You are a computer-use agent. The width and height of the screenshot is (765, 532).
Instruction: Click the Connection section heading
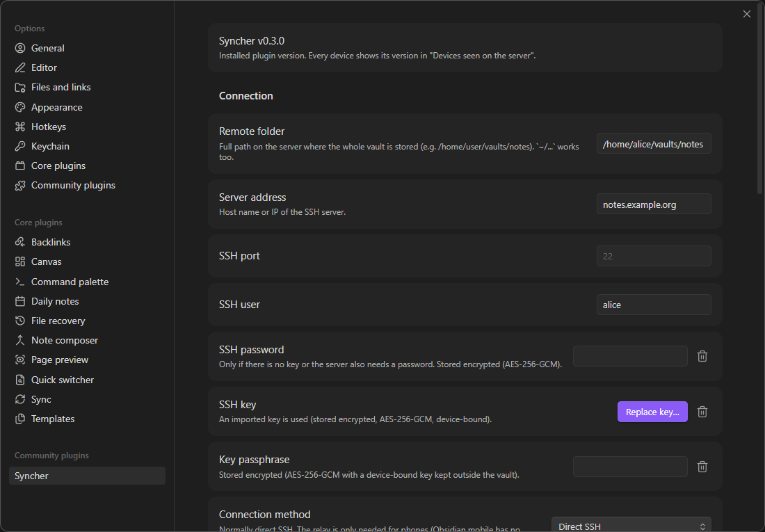[x=246, y=96]
